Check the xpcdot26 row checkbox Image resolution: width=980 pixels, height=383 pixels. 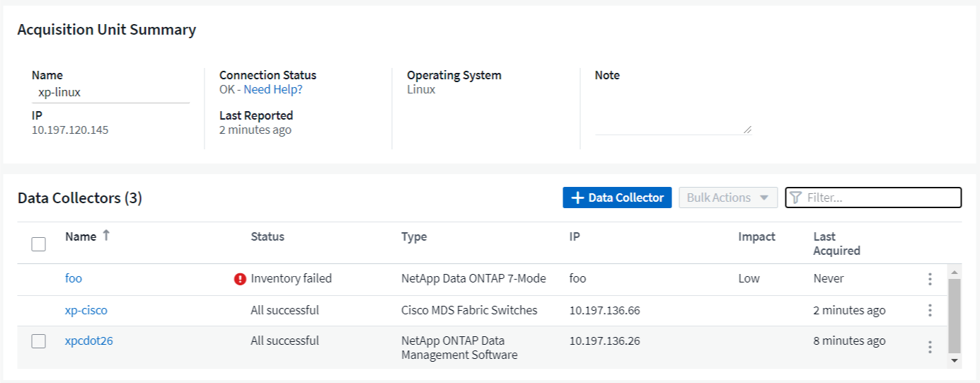tap(39, 341)
